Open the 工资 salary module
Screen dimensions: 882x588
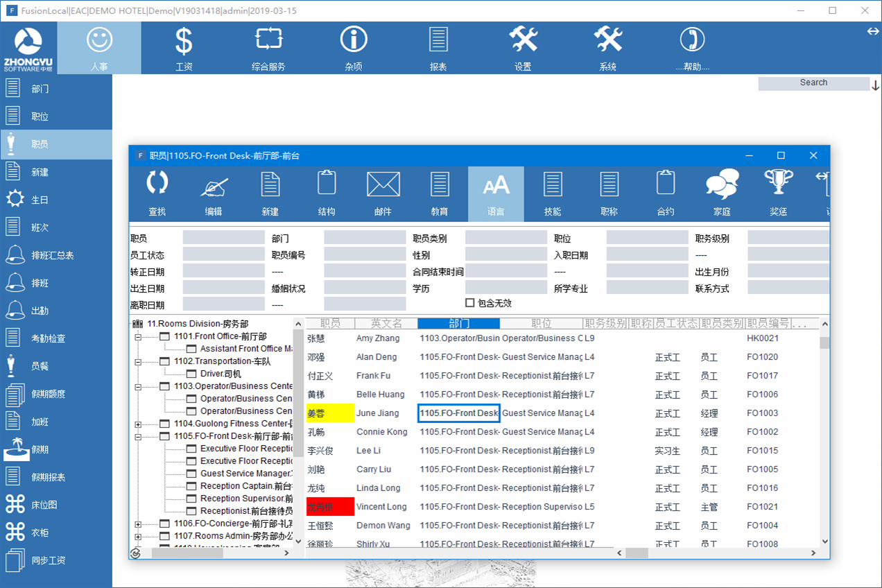coord(184,47)
